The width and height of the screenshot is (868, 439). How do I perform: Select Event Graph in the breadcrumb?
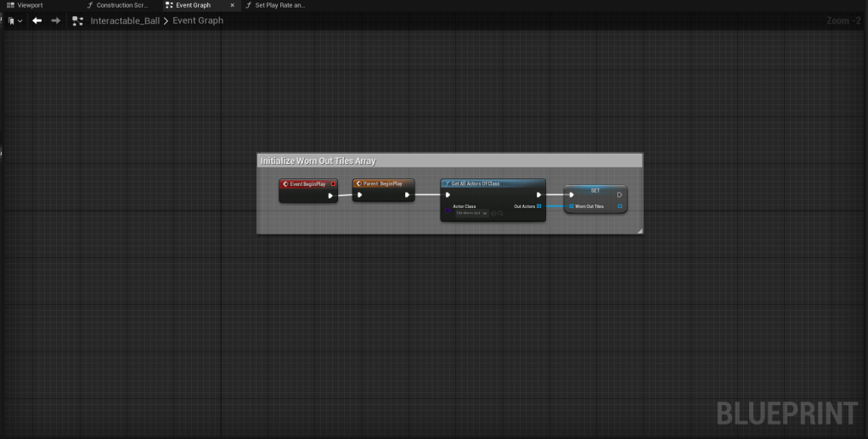198,20
